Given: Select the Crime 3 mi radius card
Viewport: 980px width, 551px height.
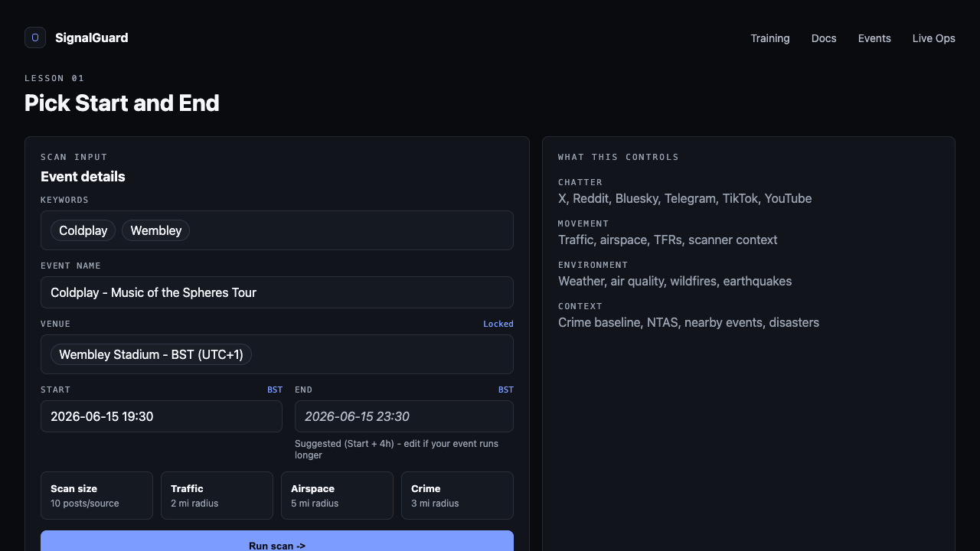Looking at the screenshot, I should pyautogui.click(x=457, y=495).
